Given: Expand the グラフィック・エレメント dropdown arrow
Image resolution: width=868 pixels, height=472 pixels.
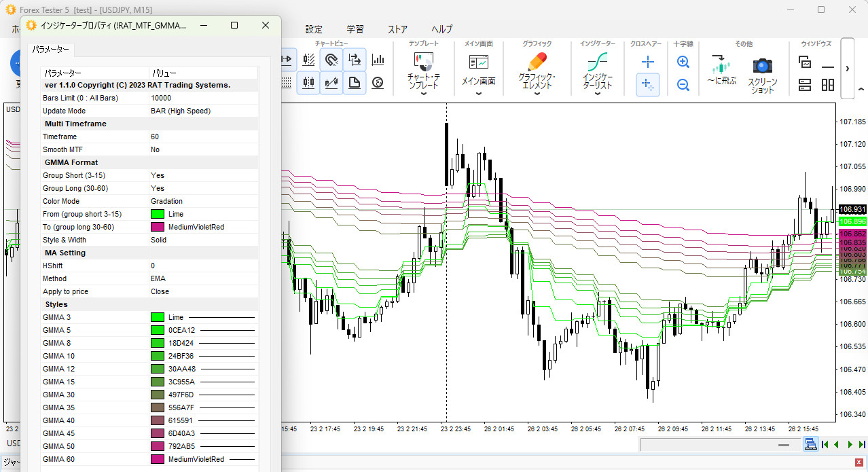Looking at the screenshot, I should pos(537,94).
